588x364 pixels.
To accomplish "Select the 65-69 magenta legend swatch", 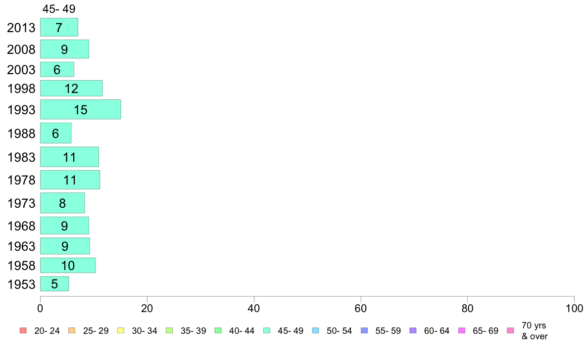I will point(462,331).
